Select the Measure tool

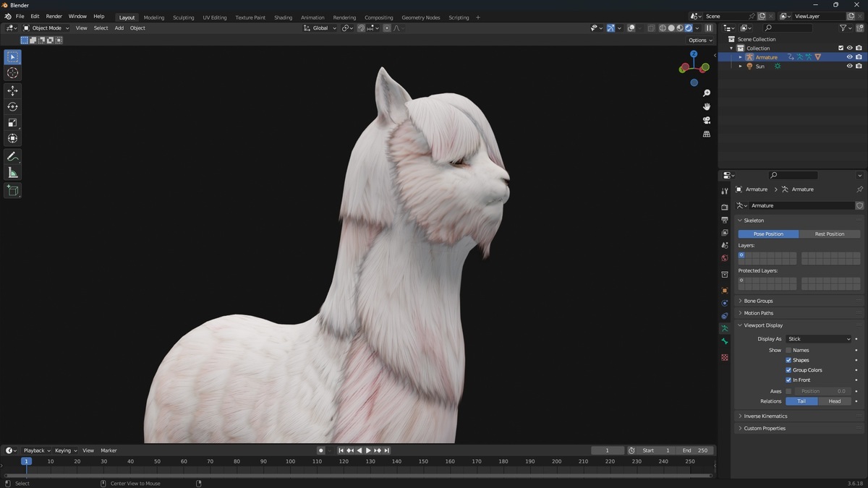pos(12,172)
